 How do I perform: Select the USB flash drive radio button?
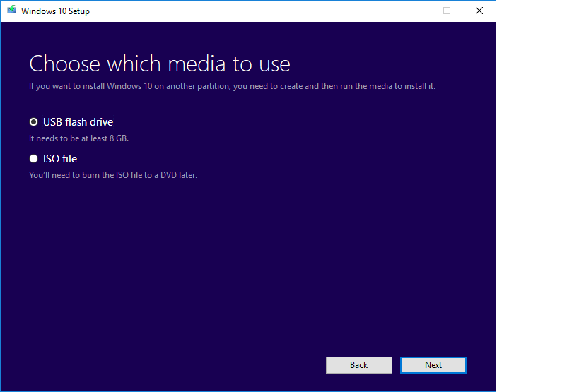[33, 122]
